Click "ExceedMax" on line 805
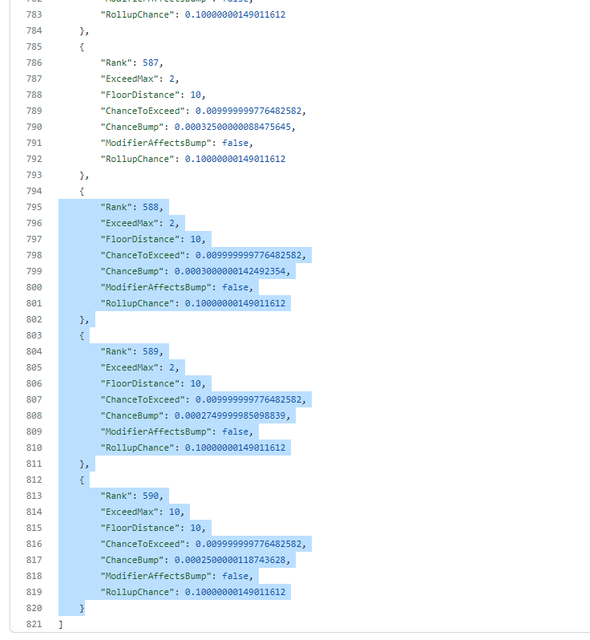Image resolution: width=590 pixels, height=640 pixels. tap(129, 367)
